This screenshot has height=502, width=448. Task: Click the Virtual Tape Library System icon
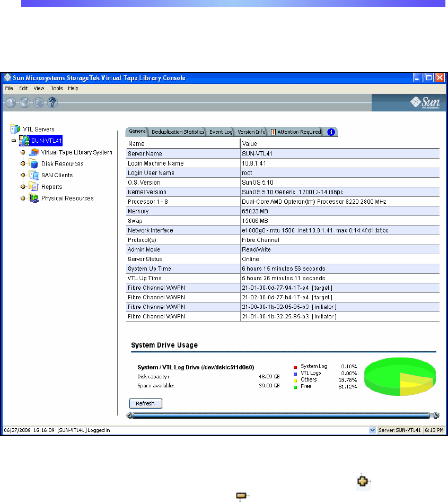coord(34,152)
